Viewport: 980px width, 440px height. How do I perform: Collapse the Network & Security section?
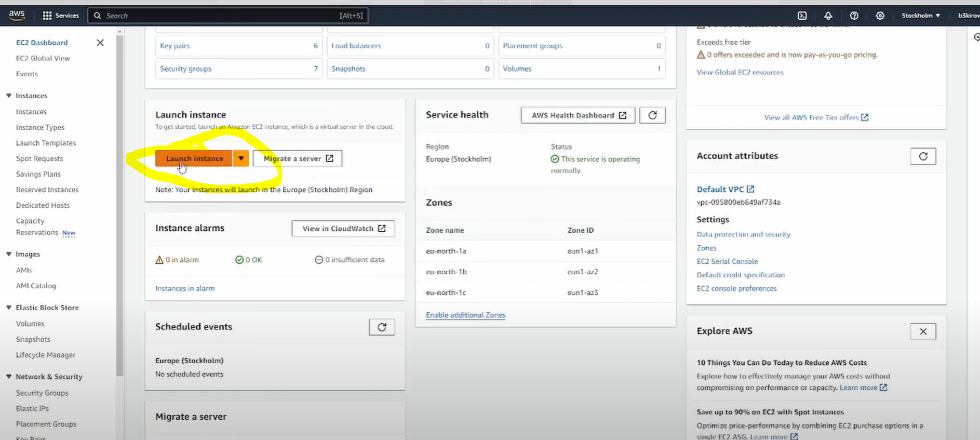point(9,377)
